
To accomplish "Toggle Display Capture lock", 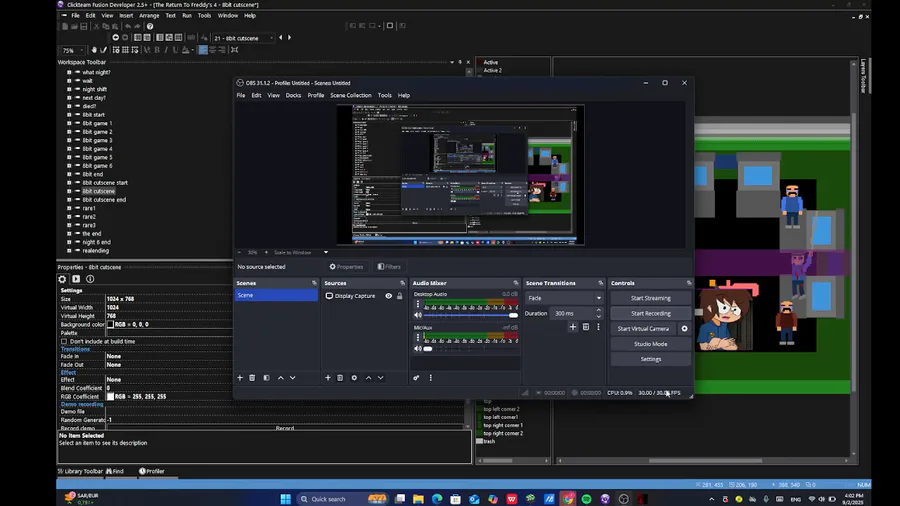I will pyautogui.click(x=399, y=296).
